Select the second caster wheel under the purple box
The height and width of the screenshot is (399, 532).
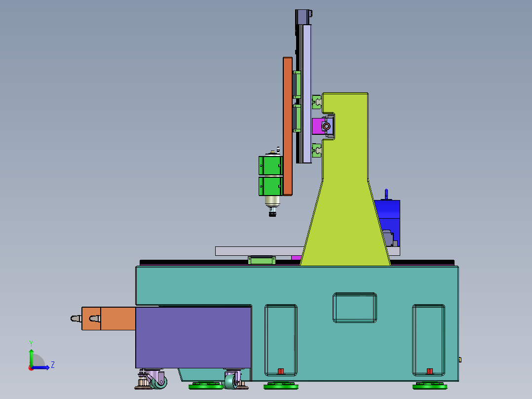[231, 382]
